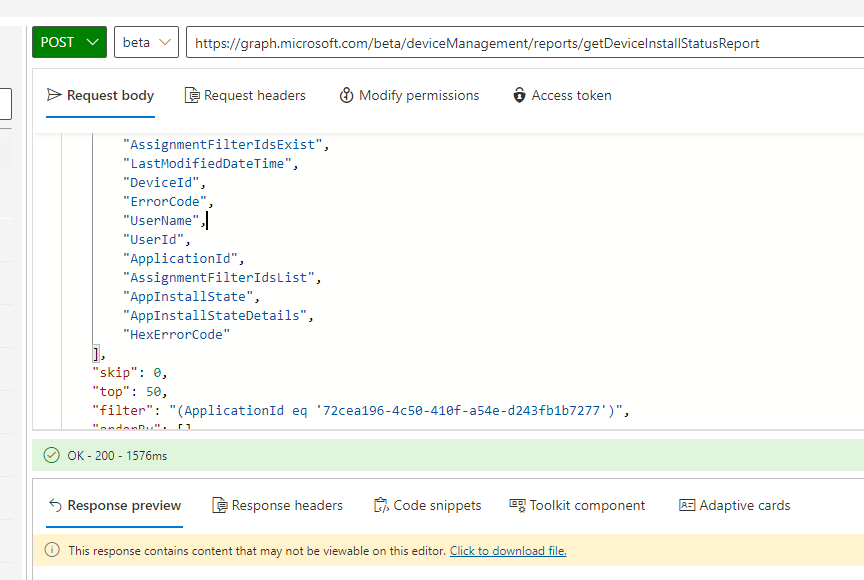Viewport: 864px width, 580px height.
Task: Click the Access token lock icon
Action: point(519,95)
